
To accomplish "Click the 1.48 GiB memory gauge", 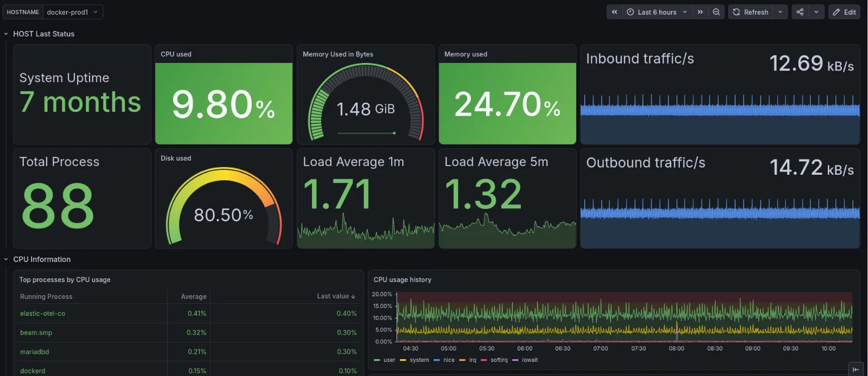I will click(366, 103).
